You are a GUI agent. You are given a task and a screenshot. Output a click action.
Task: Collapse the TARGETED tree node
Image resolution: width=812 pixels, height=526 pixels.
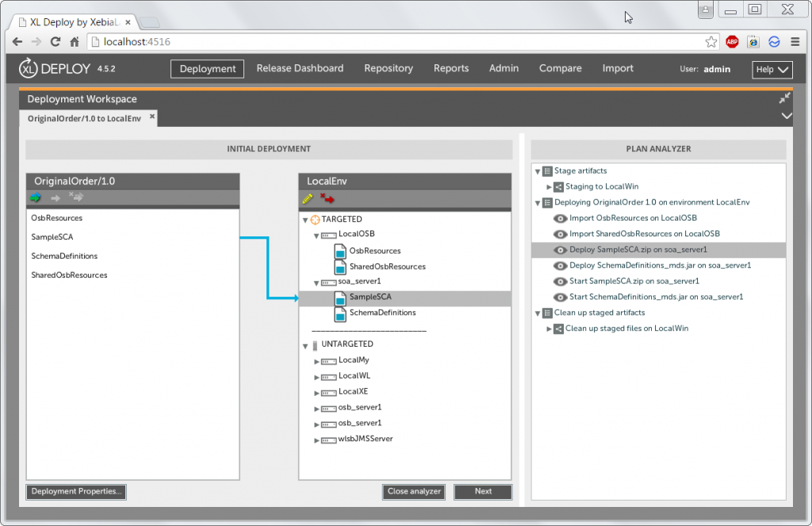[306, 220]
